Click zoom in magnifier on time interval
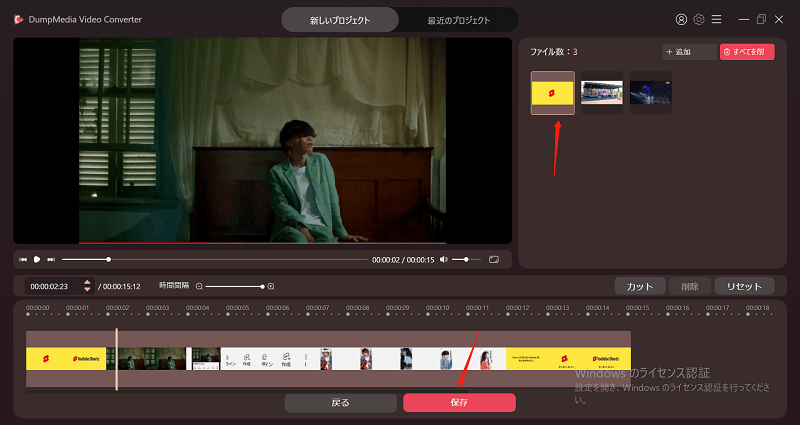Image resolution: width=800 pixels, height=425 pixels. pyautogui.click(x=271, y=287)
